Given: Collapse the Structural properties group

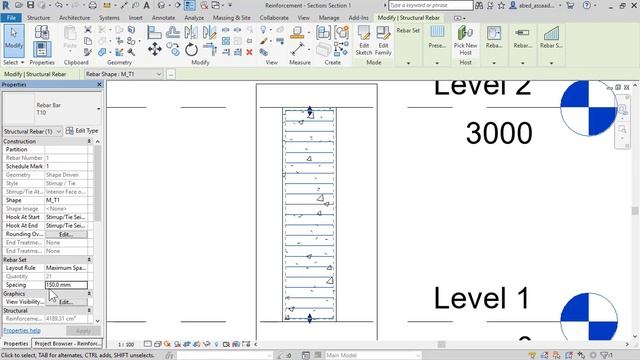Looking at the screenshot, I should pyautogui.click(x=89, y=311).
